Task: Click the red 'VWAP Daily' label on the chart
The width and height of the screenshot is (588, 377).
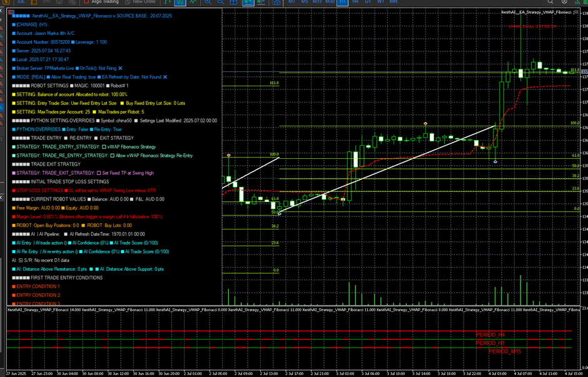Action: coord(532,27)
